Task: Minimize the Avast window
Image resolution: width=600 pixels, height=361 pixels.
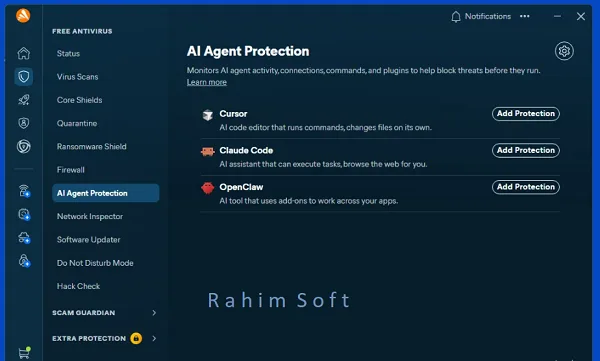Action: coord(557,16)
